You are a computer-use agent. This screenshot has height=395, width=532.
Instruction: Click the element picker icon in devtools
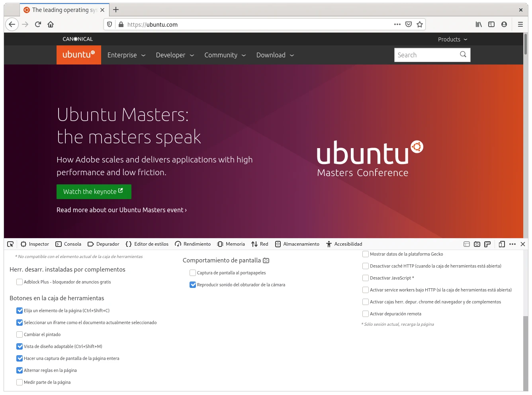click(10, 244)
